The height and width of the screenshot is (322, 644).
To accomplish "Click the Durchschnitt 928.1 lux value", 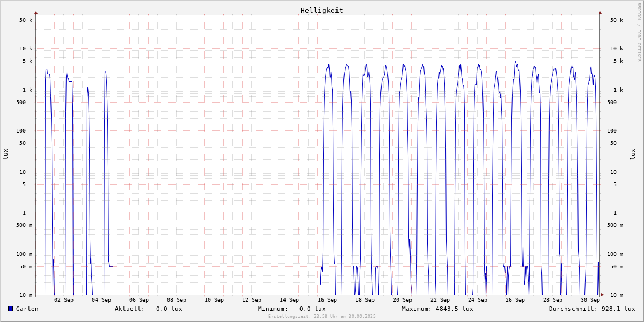I will pos(616,309).
